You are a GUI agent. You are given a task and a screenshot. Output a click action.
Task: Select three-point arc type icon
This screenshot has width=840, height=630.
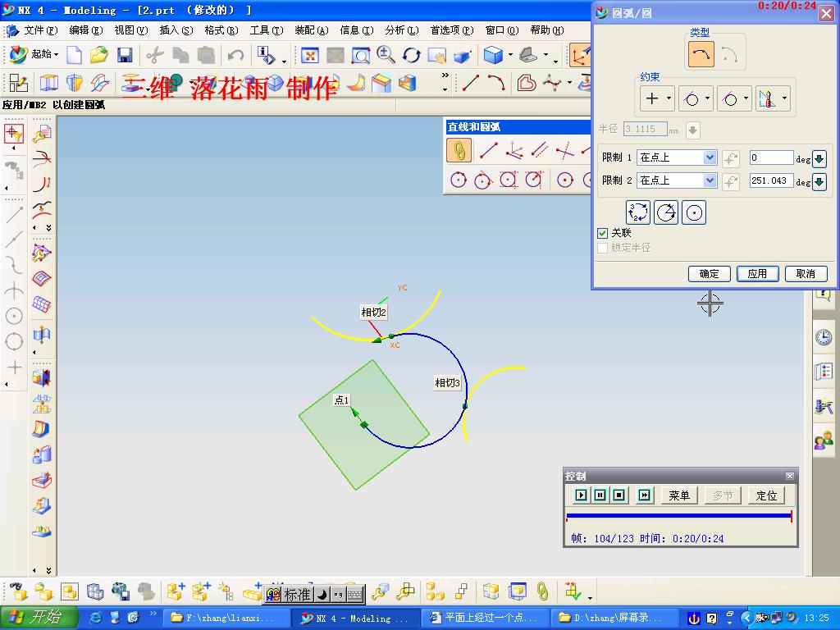click(701, 53)
